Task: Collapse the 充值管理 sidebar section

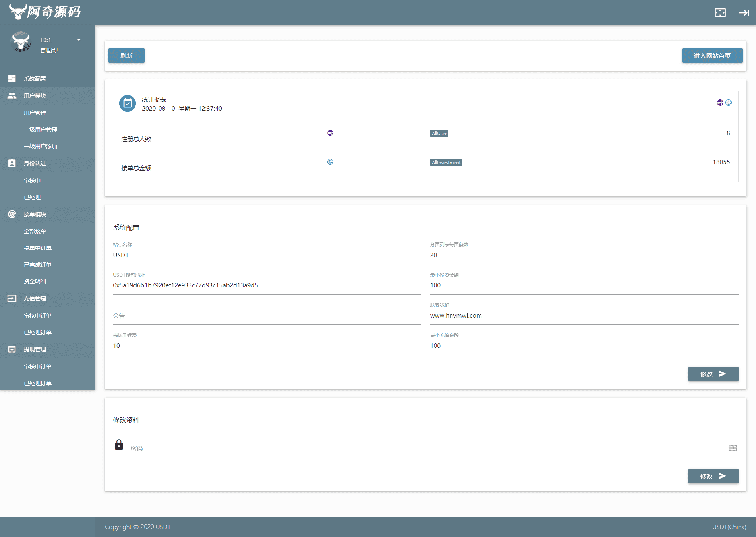Action: pos(35,299)
